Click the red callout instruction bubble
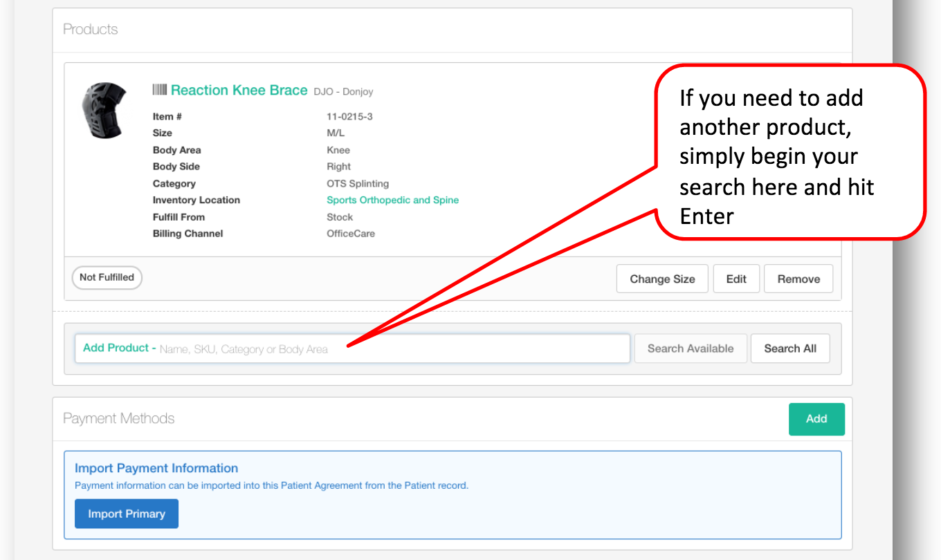 789,152
